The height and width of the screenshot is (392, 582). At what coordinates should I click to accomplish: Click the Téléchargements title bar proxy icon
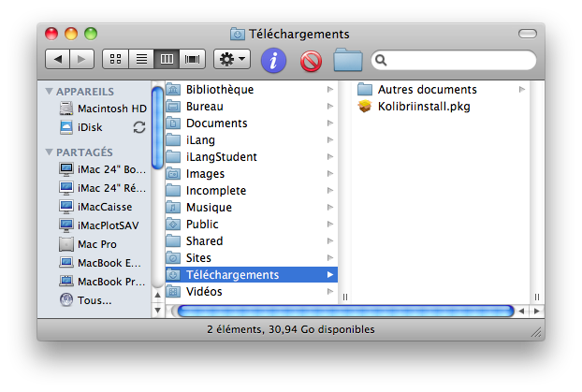pos(237,34)
